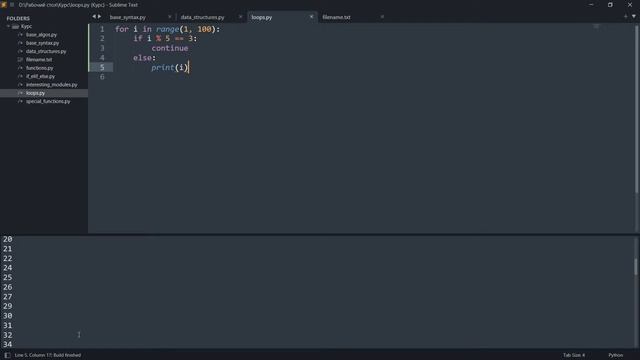The width and height of the screenshot is (640, 360).
Task: Close the data_structures.py tab
Action: coord(240,17)
